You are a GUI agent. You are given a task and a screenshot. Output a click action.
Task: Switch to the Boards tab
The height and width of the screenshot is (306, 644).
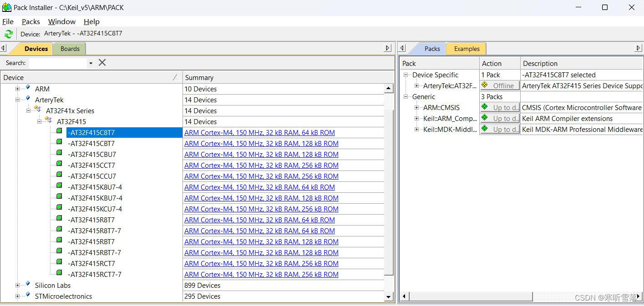(70, 49)
